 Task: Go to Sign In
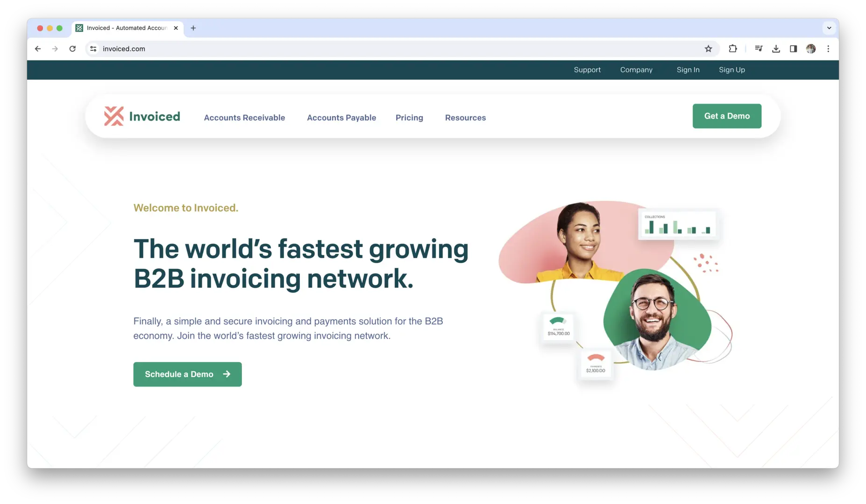pos(688,70)
